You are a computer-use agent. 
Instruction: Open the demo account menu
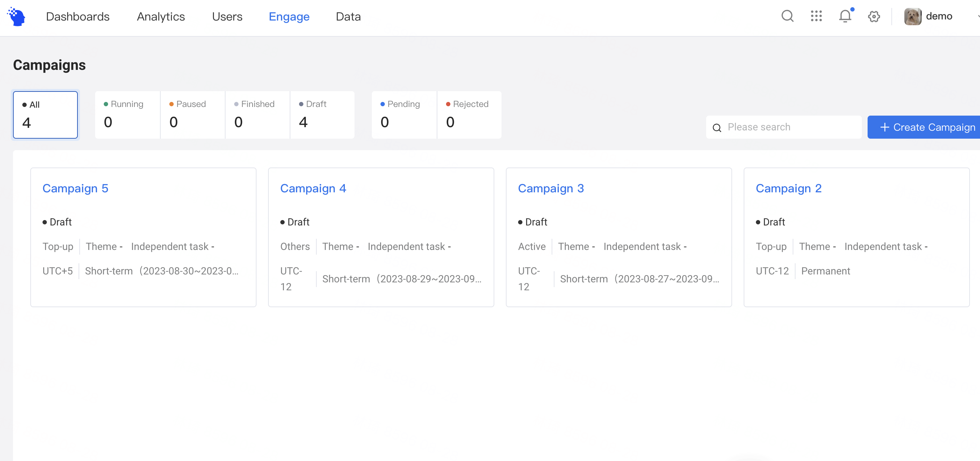click(x=939, y=16)
